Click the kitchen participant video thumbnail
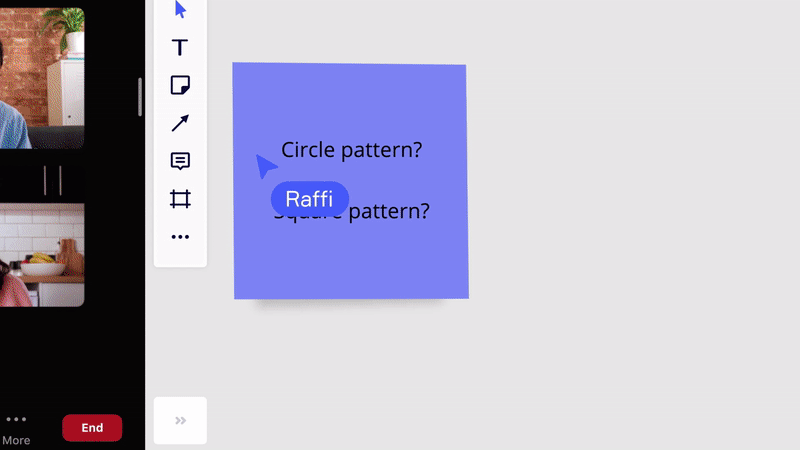Screen dimensions: 800x450 click(x=42, y=255)
